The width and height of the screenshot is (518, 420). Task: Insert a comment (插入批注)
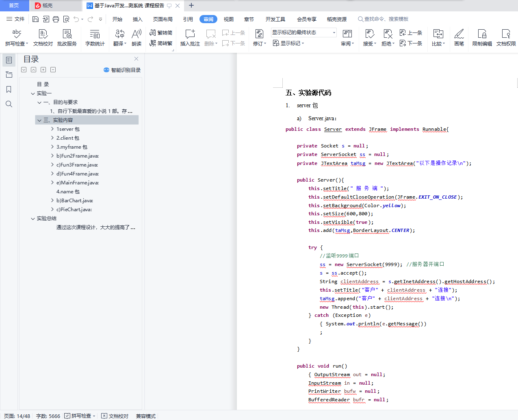click(x=190, y=37)
